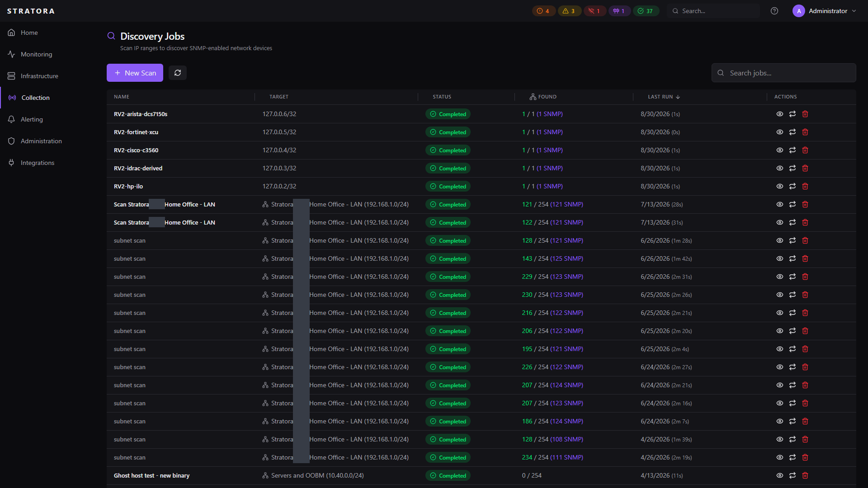
Task: Click the Completed status of RV2-hp-ilo
Action: click(448, 186)
